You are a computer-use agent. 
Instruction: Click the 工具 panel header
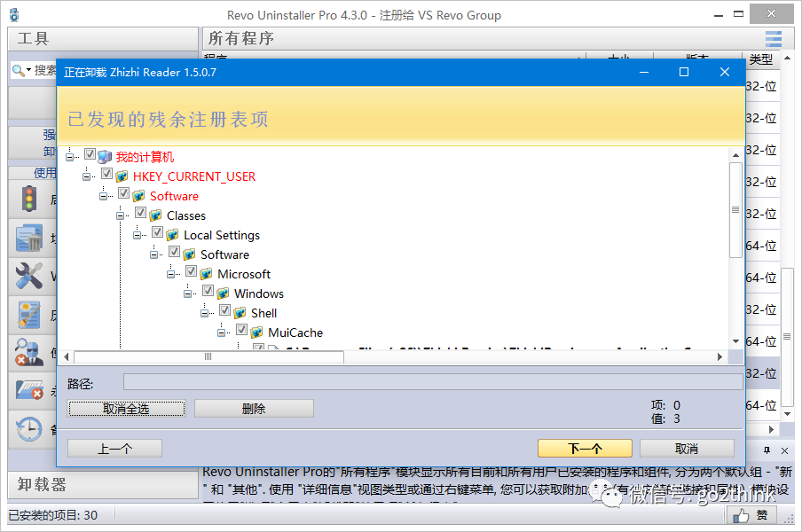(x=103, y=39)
